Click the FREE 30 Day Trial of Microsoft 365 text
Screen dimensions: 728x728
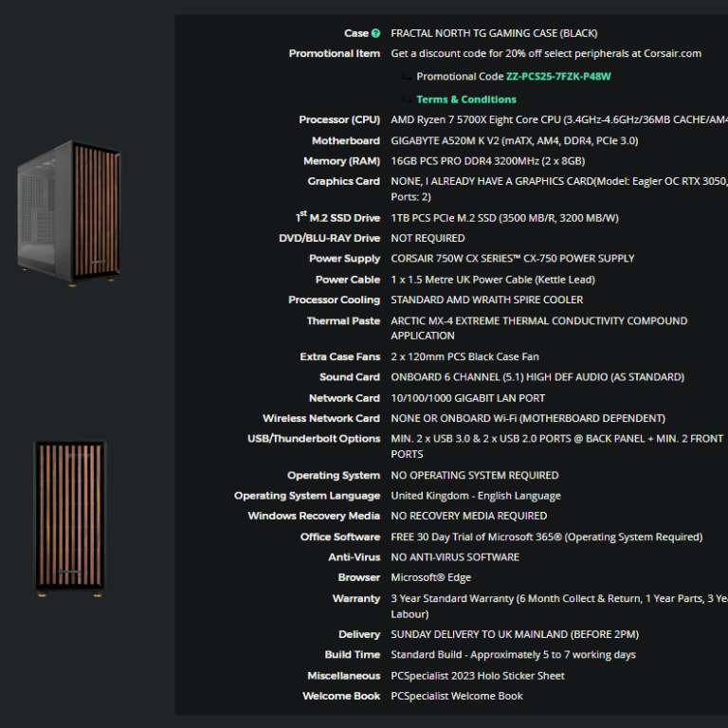(x=546, y=537)
